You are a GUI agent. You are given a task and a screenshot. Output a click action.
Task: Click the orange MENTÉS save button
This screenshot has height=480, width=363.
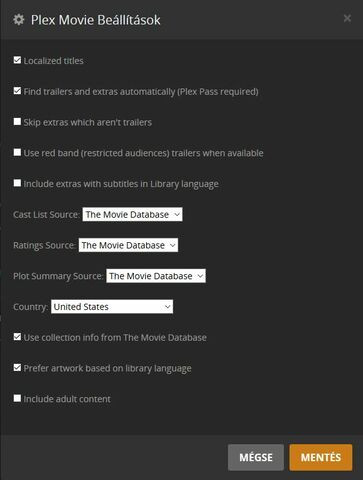(x=321, y=457)
